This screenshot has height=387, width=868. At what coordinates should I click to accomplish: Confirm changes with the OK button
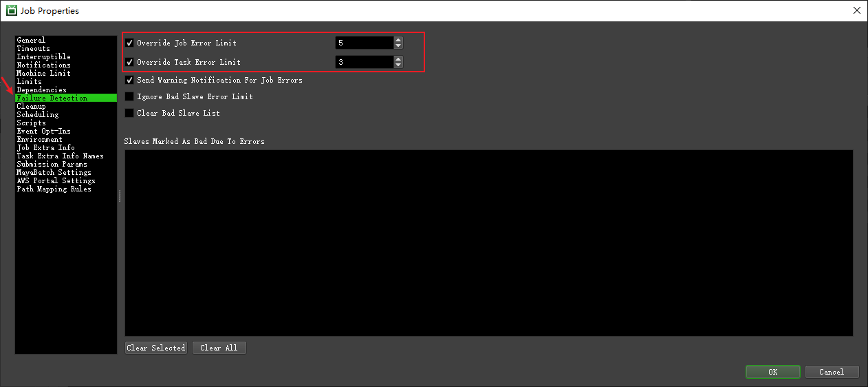click(772, 372)
